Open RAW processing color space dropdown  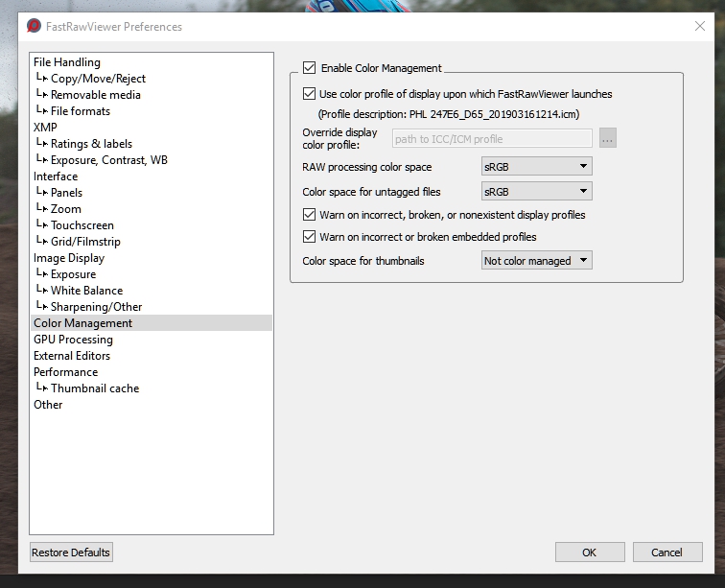[x=536, y=167]
